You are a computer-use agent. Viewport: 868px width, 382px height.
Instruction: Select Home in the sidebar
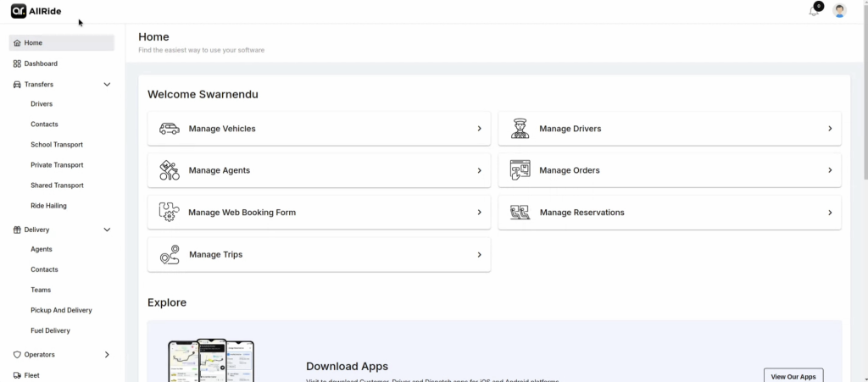61,42
